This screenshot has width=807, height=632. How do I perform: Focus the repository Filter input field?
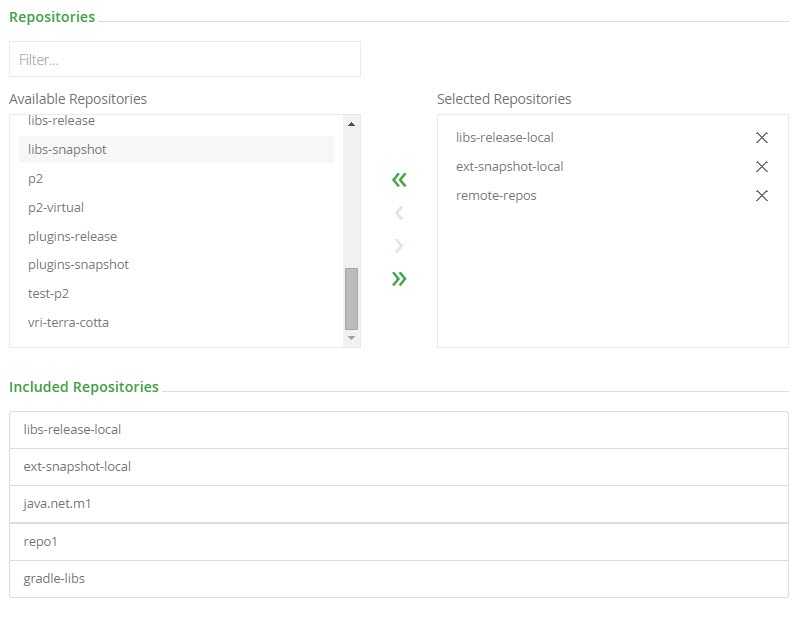pos(185,60)
